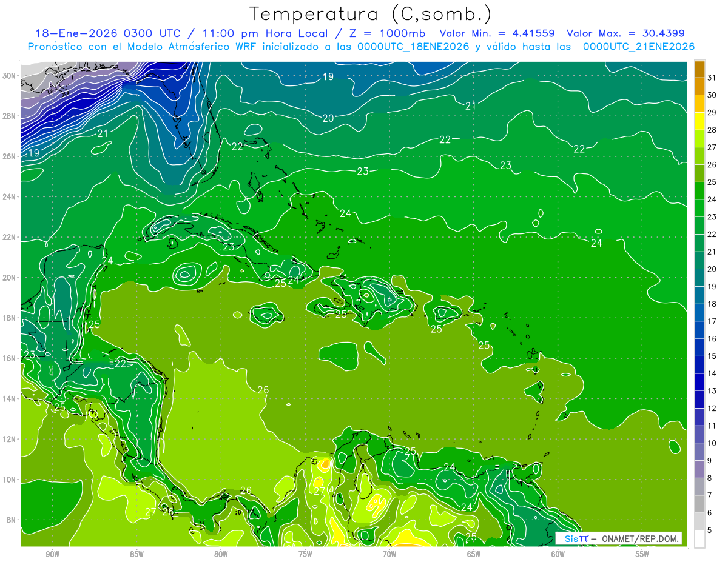
Task: Click the '24N' latitude label
Action: pos(9,197)
